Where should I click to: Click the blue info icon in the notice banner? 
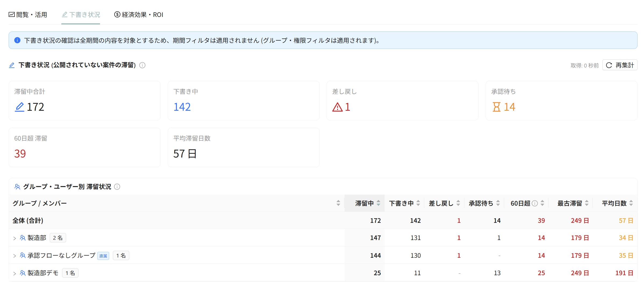(x=17, y=40)
